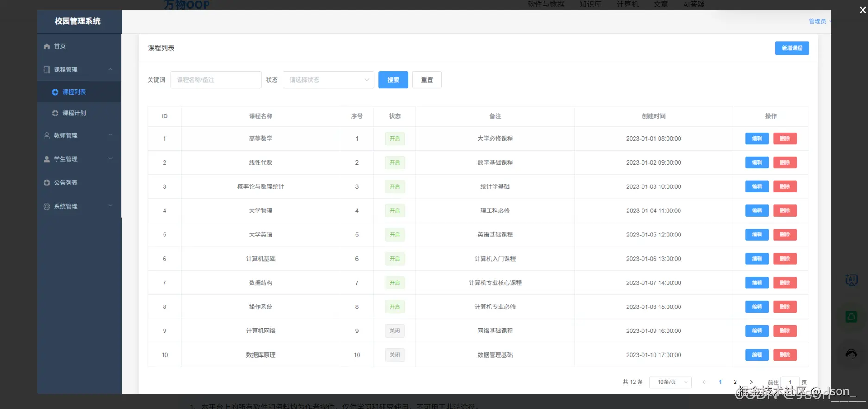Click the 重置 button
The width and height of the screenshot is (868, 409).
click(427, 80)
